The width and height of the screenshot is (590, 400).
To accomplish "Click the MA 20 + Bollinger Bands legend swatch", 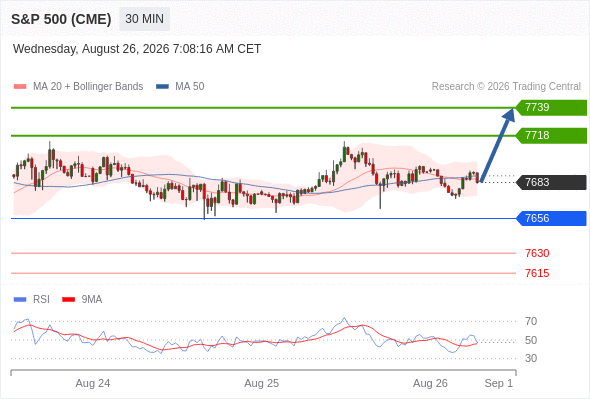I will pos(20,87).
